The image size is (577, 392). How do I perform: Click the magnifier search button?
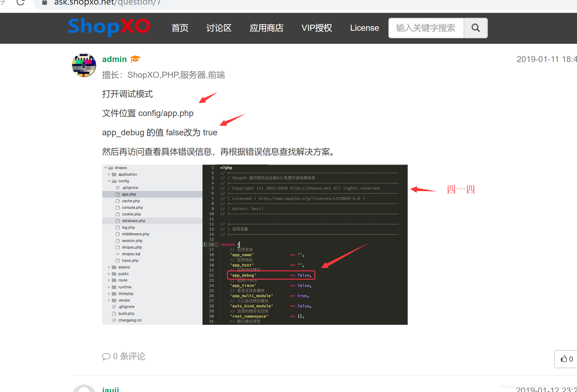pos(476,28)
